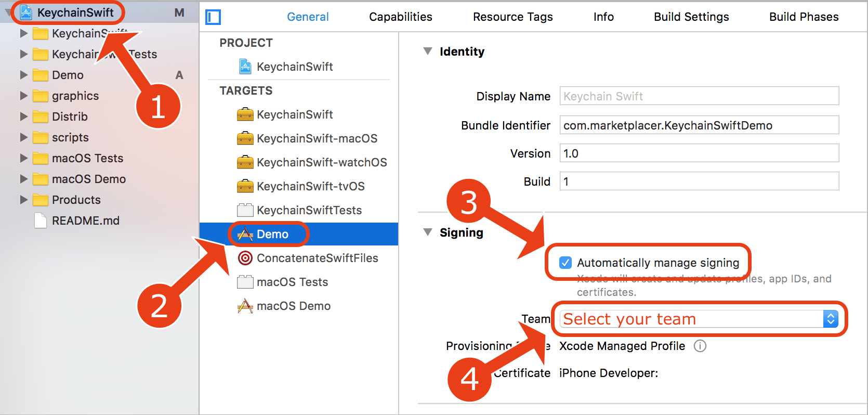Switch to the Build Settings tab
Image resolution: width=868 pixels, height=415 pixels.
(x=691, y=17)
